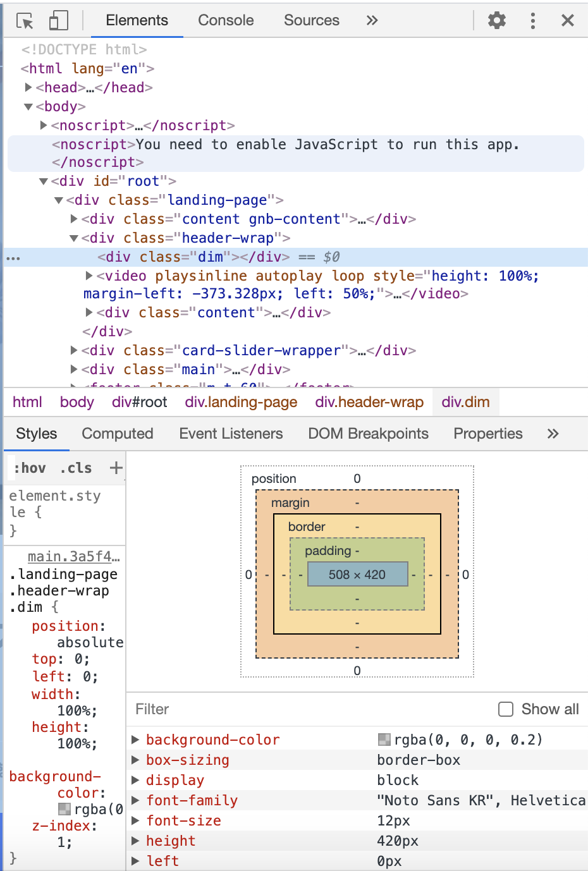Click computed rgba color swatch

pos(384,740)
